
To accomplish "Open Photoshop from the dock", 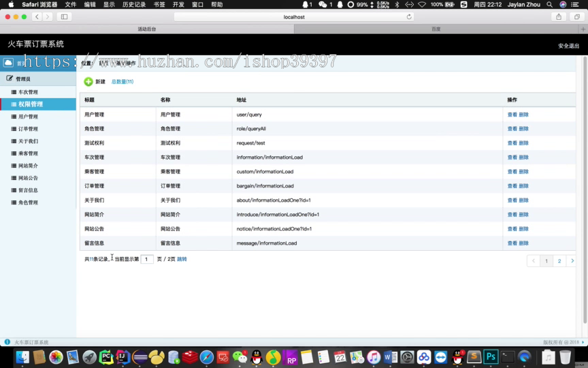I will 491,356.
